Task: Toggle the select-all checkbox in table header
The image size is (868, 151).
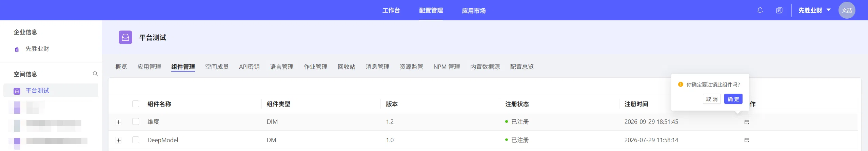Action: tap(136, 104)
